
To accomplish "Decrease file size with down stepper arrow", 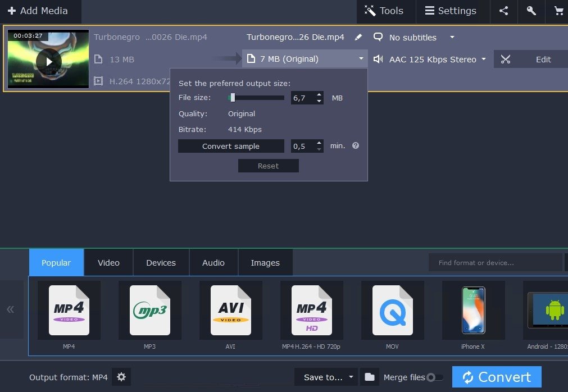I will pos(319,101).
